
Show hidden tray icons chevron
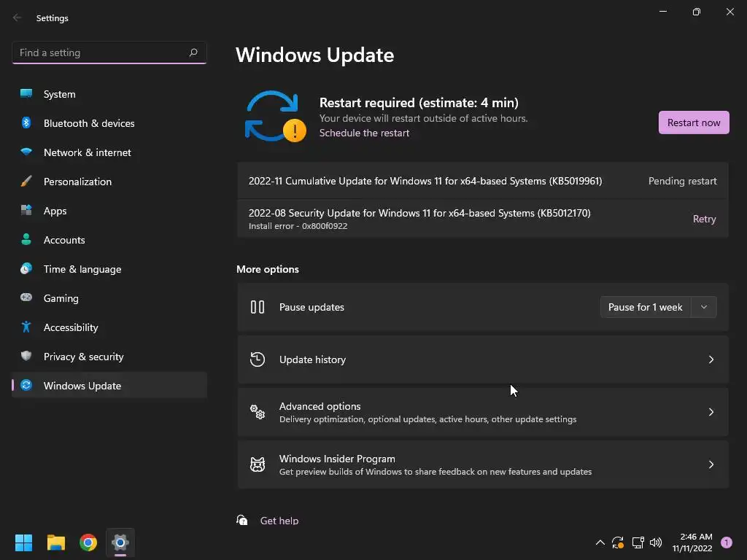(x=600, y=542)
